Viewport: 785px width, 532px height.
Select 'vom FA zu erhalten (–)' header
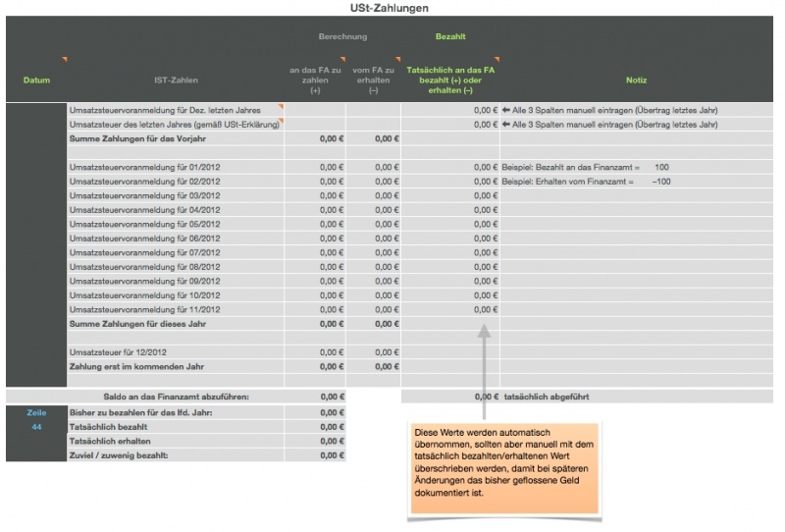pyautogui.click(x=373, y=80)
